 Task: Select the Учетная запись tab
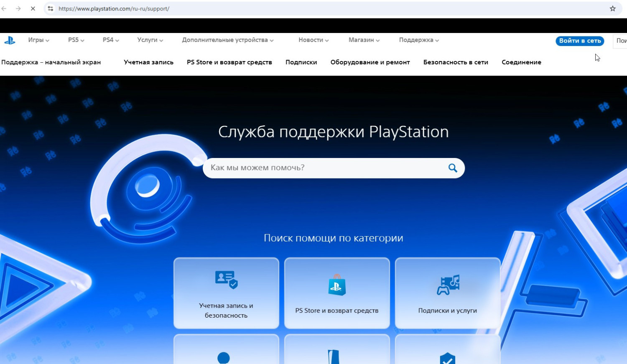tap(148, 62)
